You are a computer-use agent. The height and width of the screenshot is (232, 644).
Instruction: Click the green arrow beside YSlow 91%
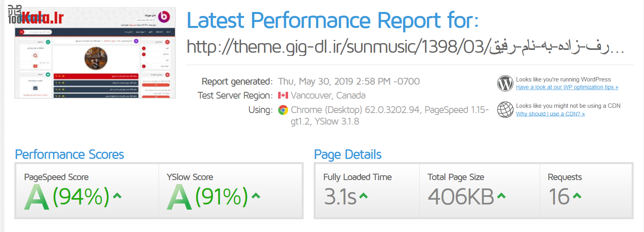(256, 196)
